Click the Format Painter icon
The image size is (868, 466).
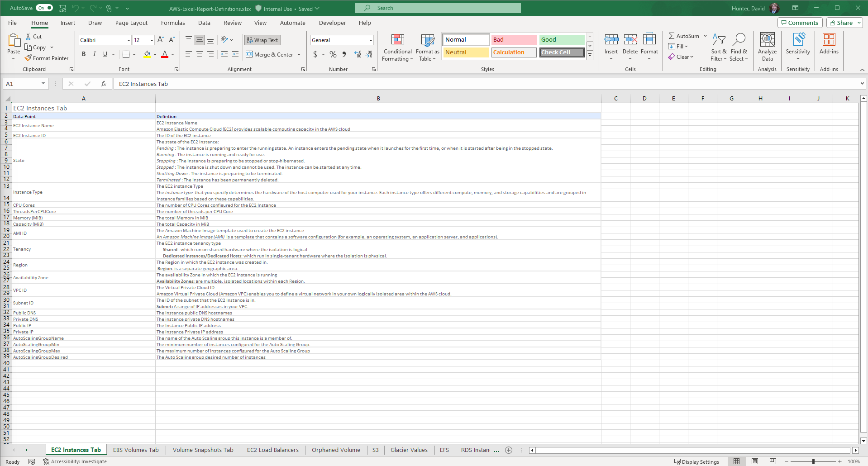click(29, 58)
